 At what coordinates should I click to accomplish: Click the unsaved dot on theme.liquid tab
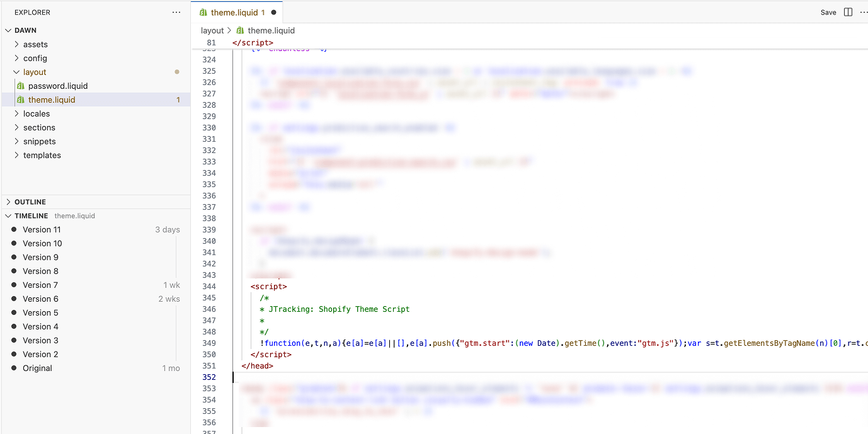tap(273, 12)
